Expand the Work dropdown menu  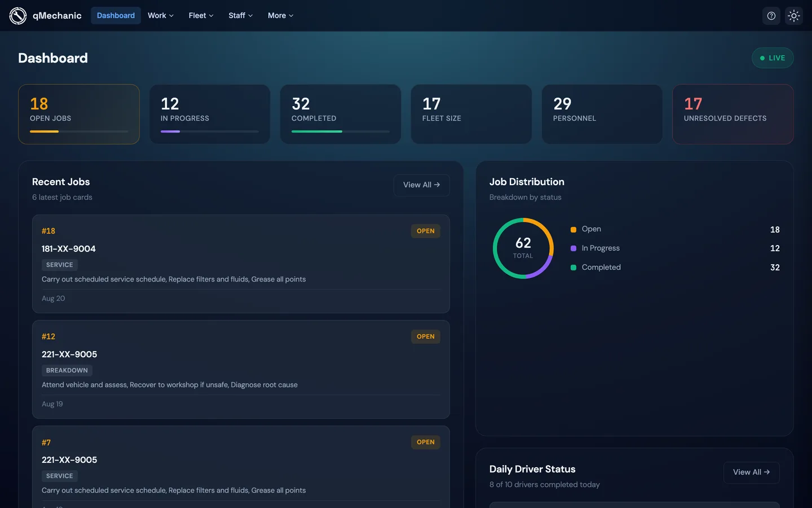point(161,16)
